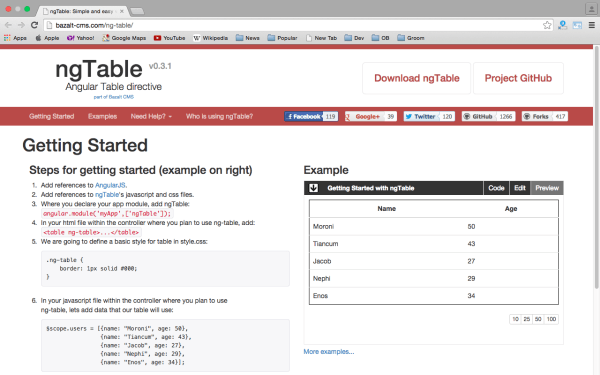Open the Apps bookmarks shortcut

click(x=15, y=38)
